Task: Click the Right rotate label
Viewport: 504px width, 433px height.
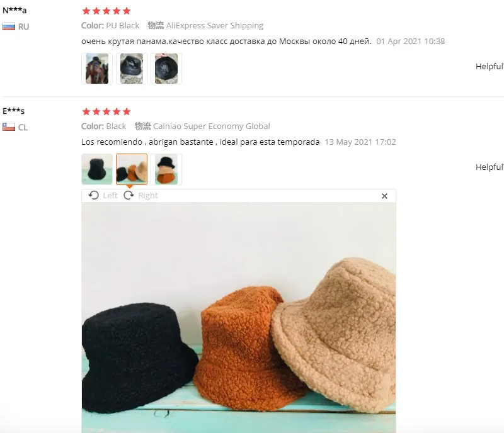Action: click(148, 195)
